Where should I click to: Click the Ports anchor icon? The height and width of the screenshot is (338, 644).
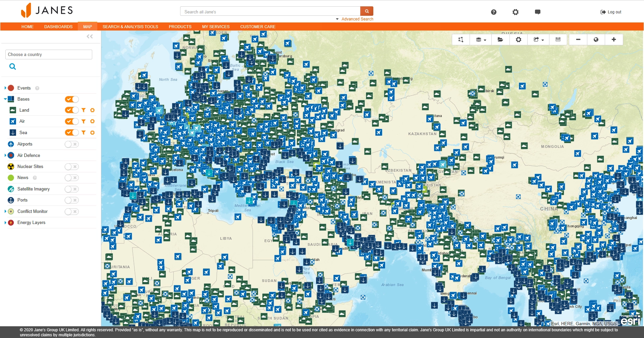pyautogui.click(x=11, y=200)
